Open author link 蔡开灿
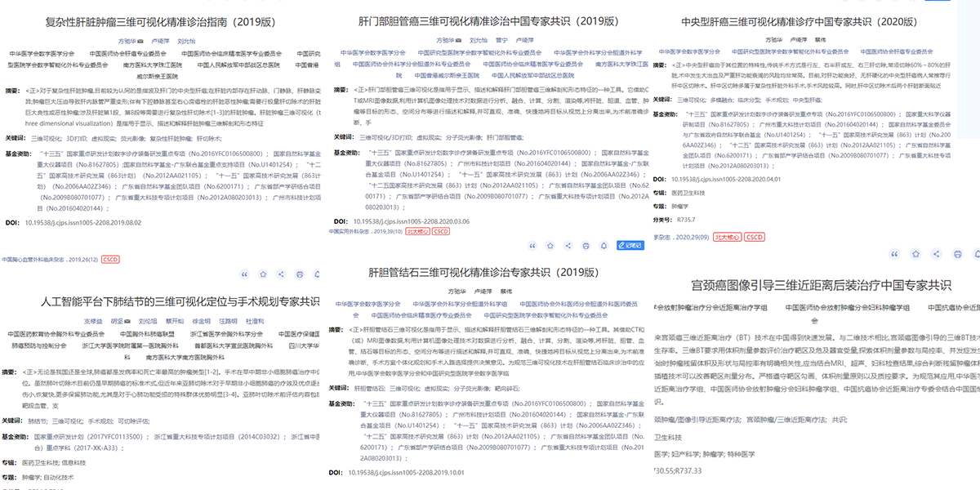Viewport: 980px width, 490px height. [x=175, y=321]
